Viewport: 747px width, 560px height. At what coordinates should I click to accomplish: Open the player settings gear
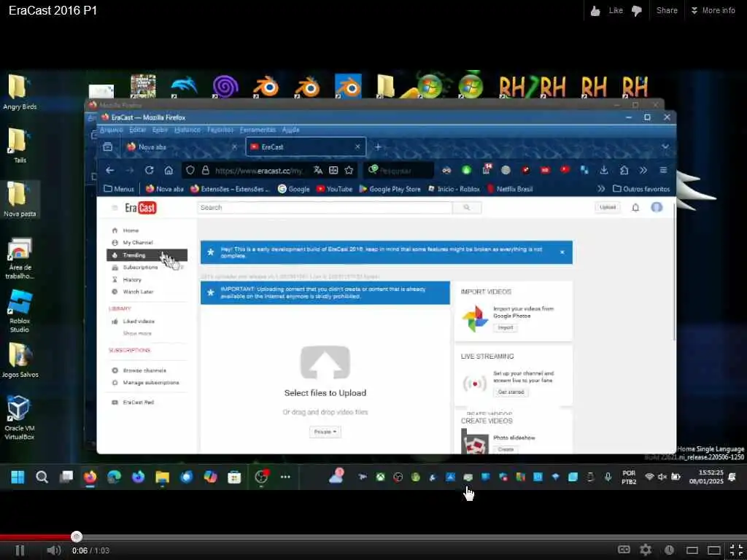pyautogui.click(x=646, y=550)
